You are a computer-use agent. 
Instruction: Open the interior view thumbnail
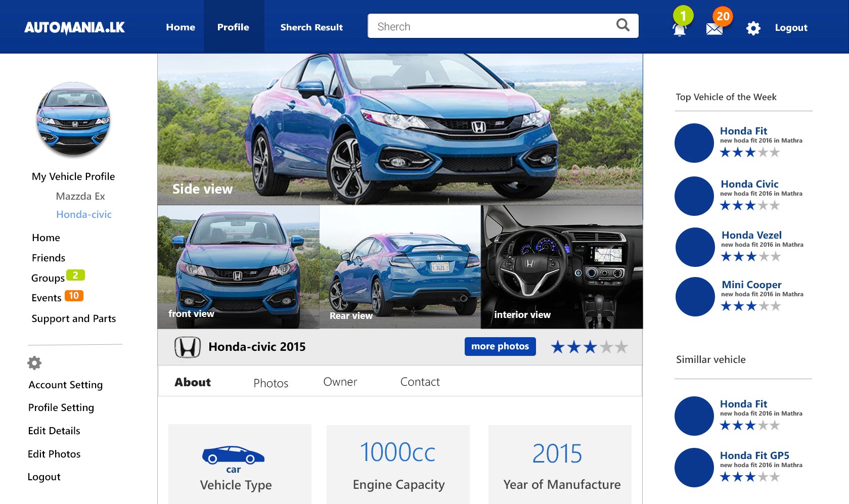point(562,267)
